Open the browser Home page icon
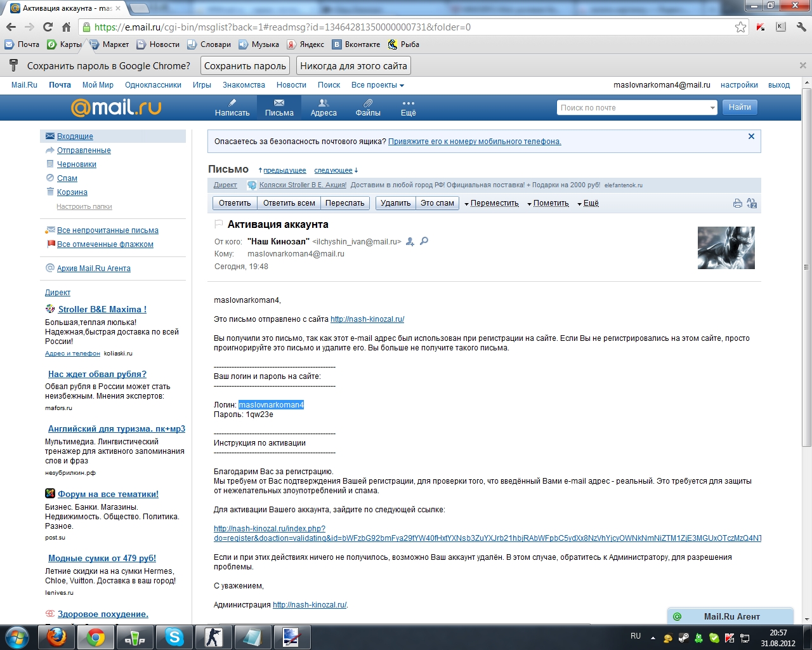 tap(66, 27)
